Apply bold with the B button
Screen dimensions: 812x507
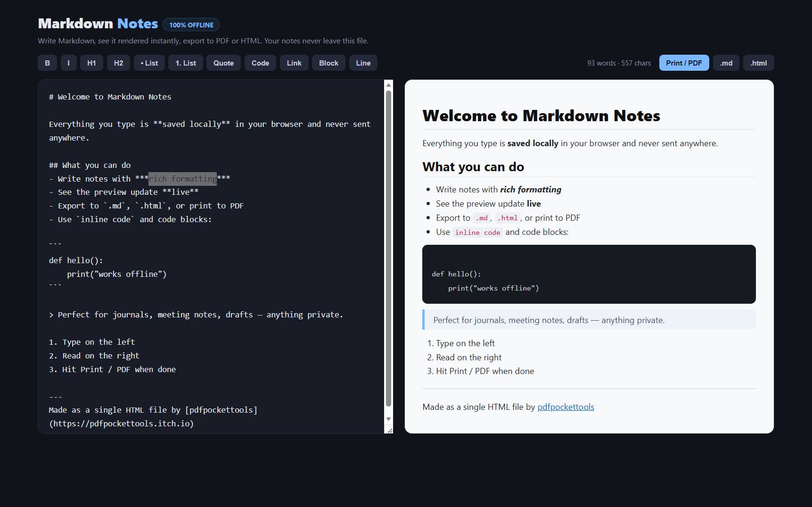(47, 63)
